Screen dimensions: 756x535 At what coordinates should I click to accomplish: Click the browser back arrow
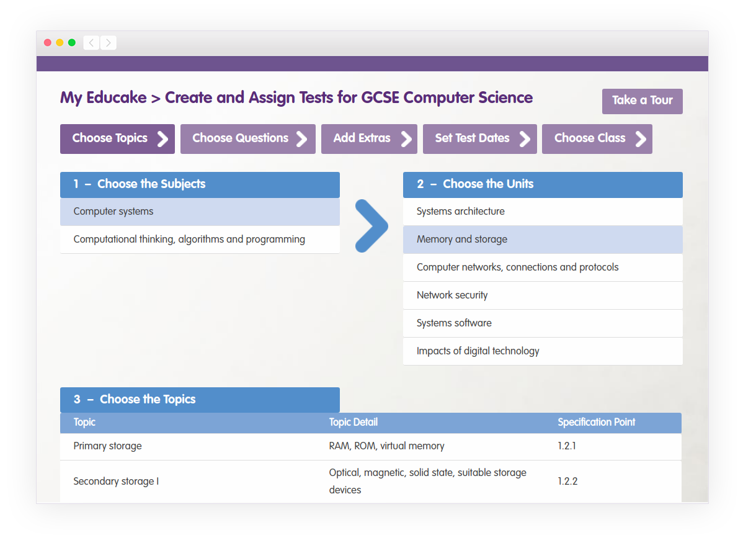(x=91, y=43)
